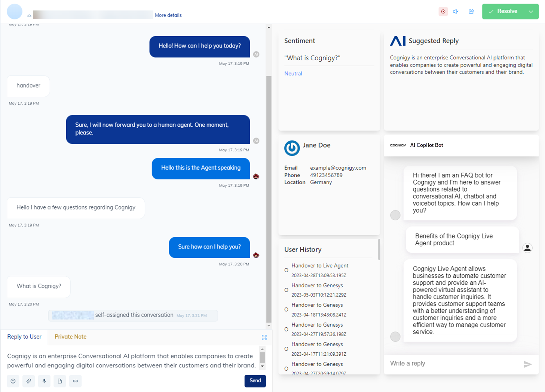Screen dimensions: 545x392
Task: Click the Cognigy logo in AI Copilot Bot
Action: click(x=398, y=145)
